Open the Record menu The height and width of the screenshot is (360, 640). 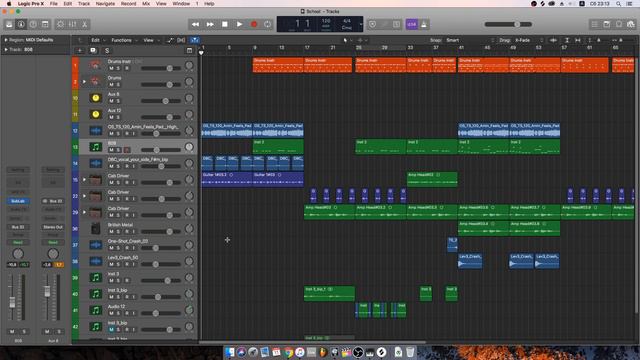(x=128, y=4)
